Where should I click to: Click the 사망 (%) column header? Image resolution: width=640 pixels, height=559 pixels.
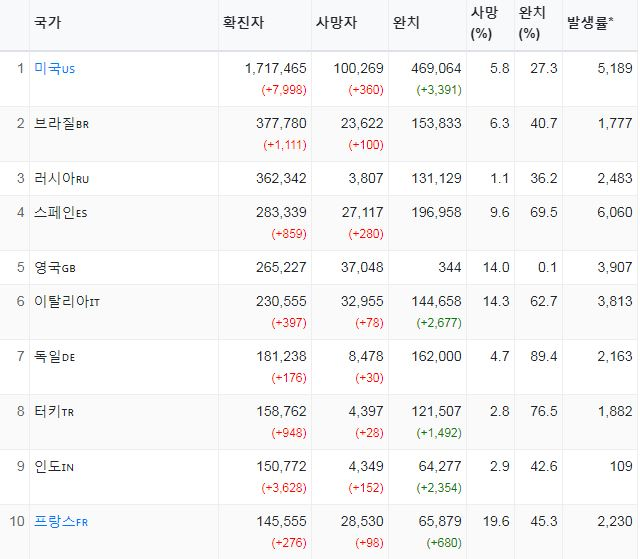(484, 22)
